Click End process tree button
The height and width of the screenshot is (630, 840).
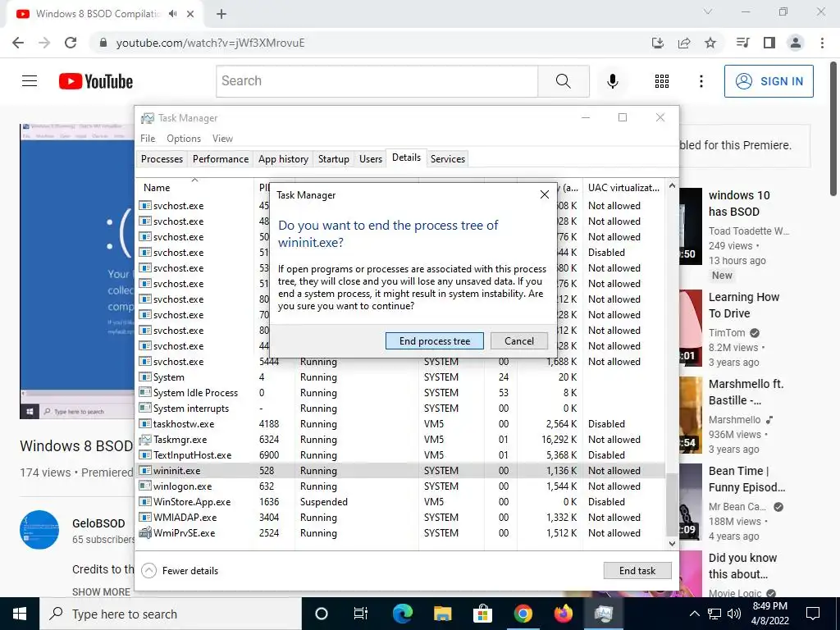tap(435, 340)
